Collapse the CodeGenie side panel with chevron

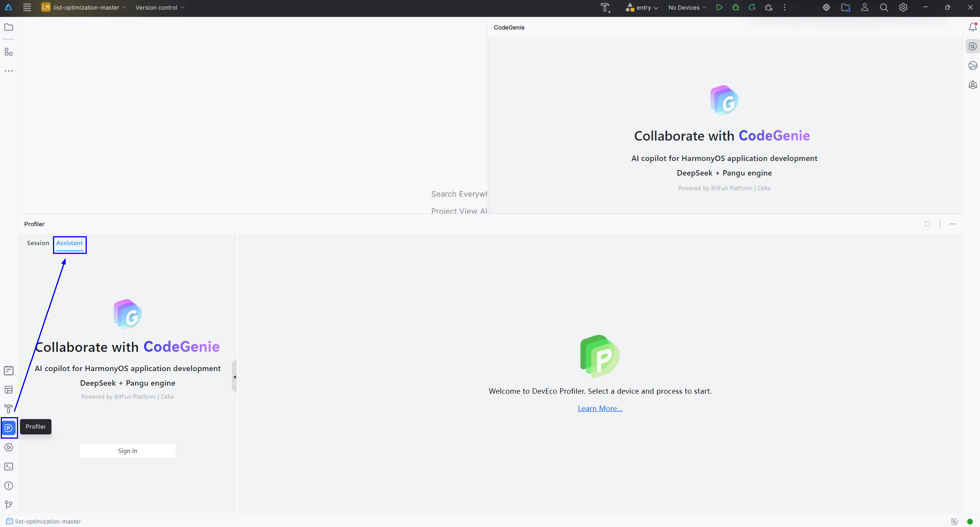[x=235, y=376]
